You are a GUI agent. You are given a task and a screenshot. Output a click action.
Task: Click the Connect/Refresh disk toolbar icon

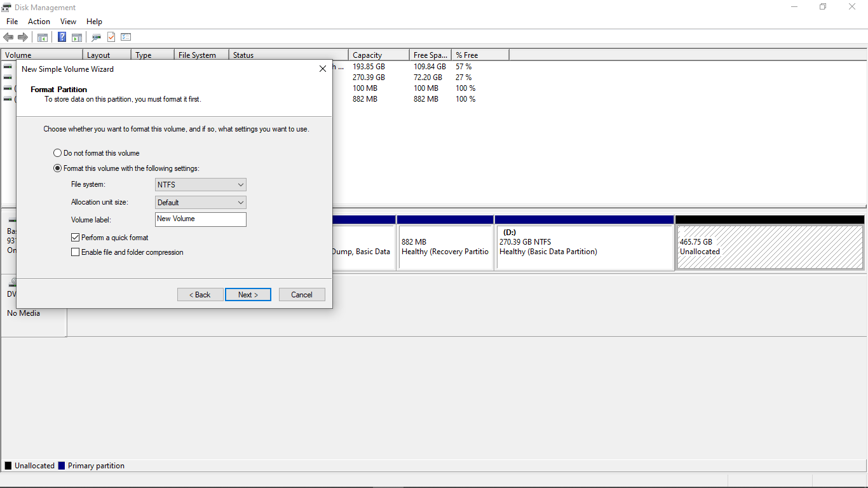(97, 37)
